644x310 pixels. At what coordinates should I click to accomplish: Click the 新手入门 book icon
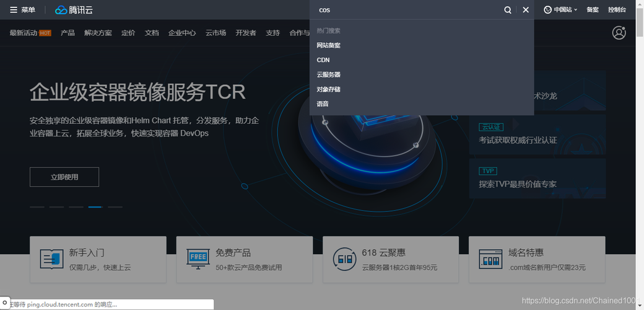(x=52, y=259)
